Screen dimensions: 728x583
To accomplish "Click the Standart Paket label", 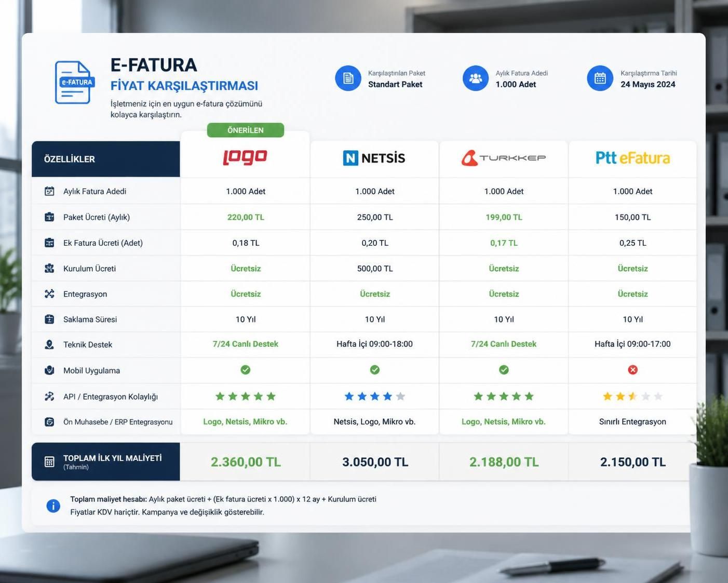I will [x=395, y=84].
